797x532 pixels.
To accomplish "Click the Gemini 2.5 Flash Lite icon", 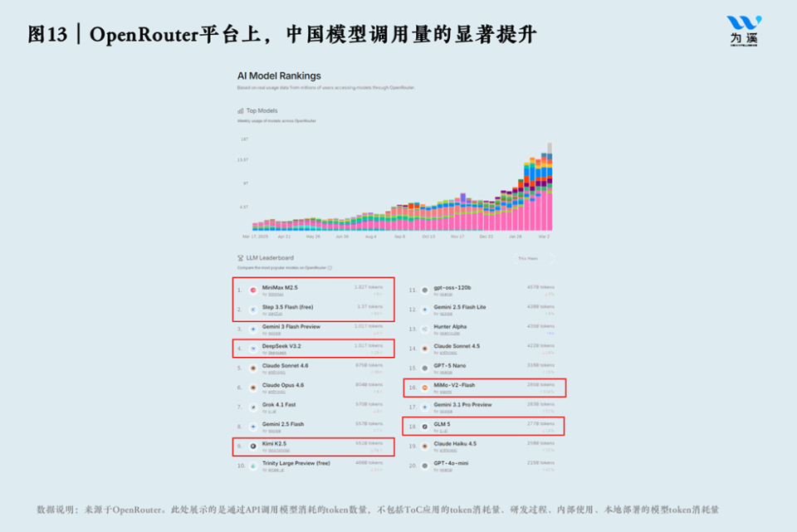I will tap(425, 310).
